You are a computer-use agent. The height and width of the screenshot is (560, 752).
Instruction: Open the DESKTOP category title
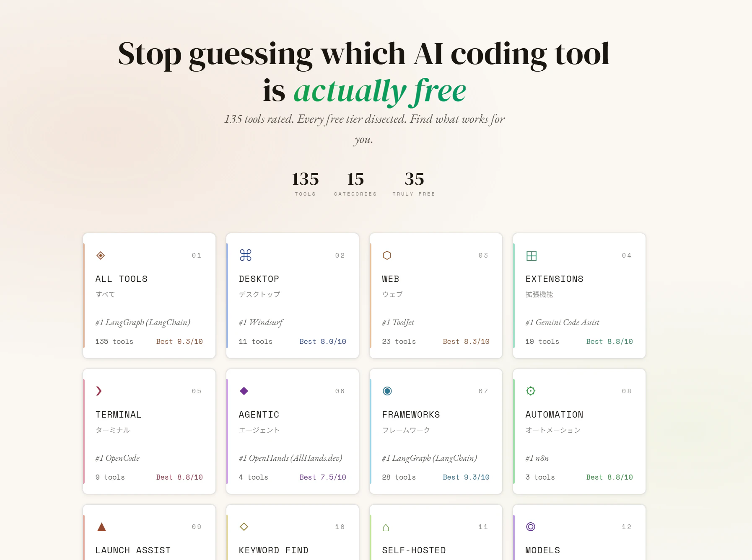point(259,279)
